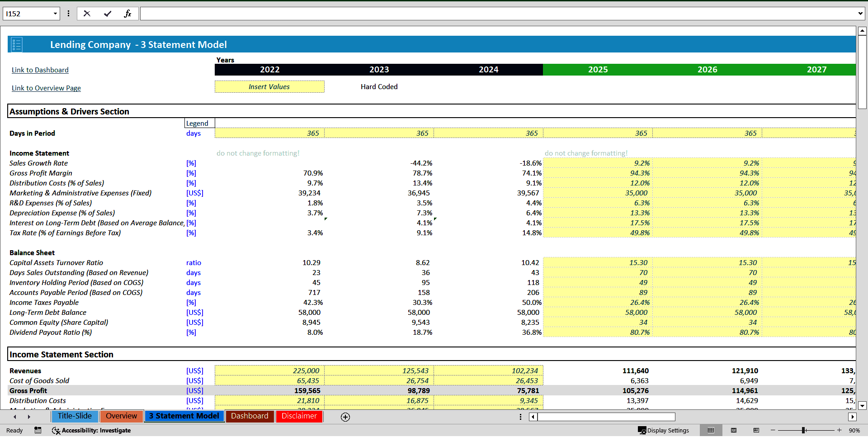Show next sheet tabs arrow
The width and height of the screenshot is (868, 437).
pyautogui.click(x=29, y=417)
